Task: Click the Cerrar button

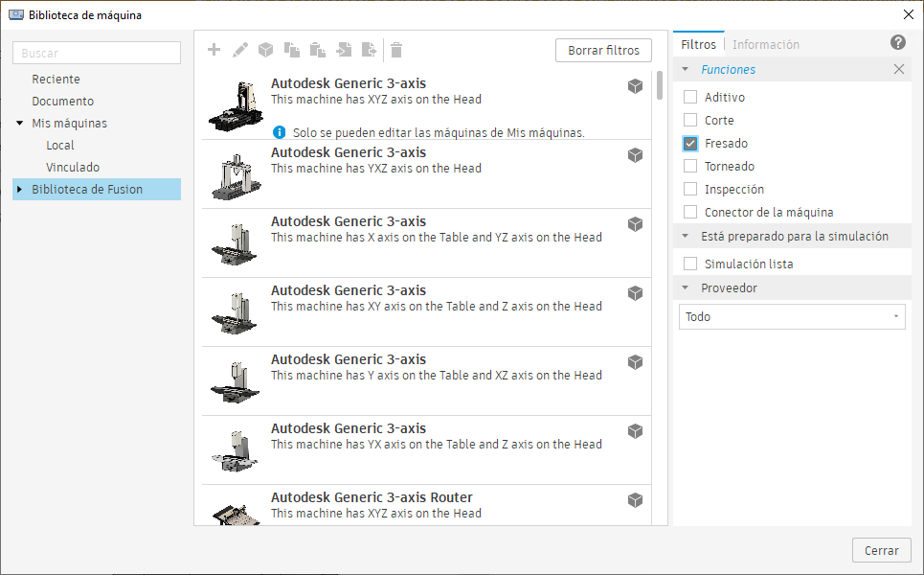Action: coord(882,550)
